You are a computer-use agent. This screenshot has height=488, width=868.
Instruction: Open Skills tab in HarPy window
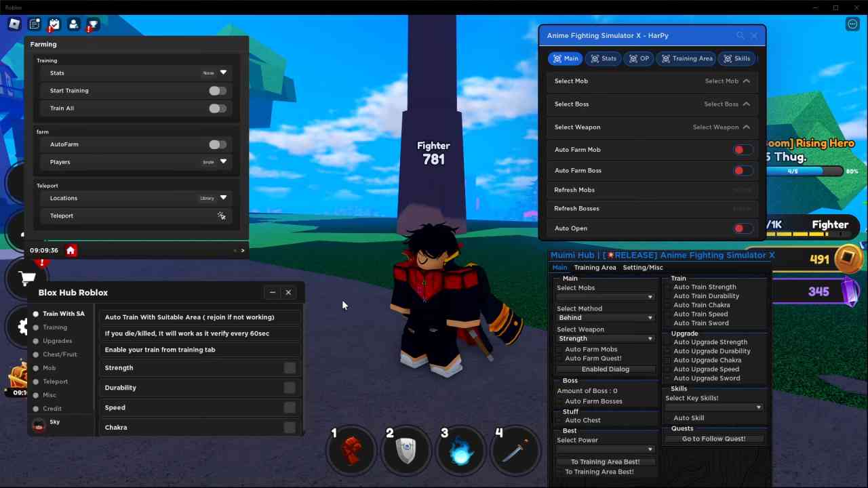(736, 59)
